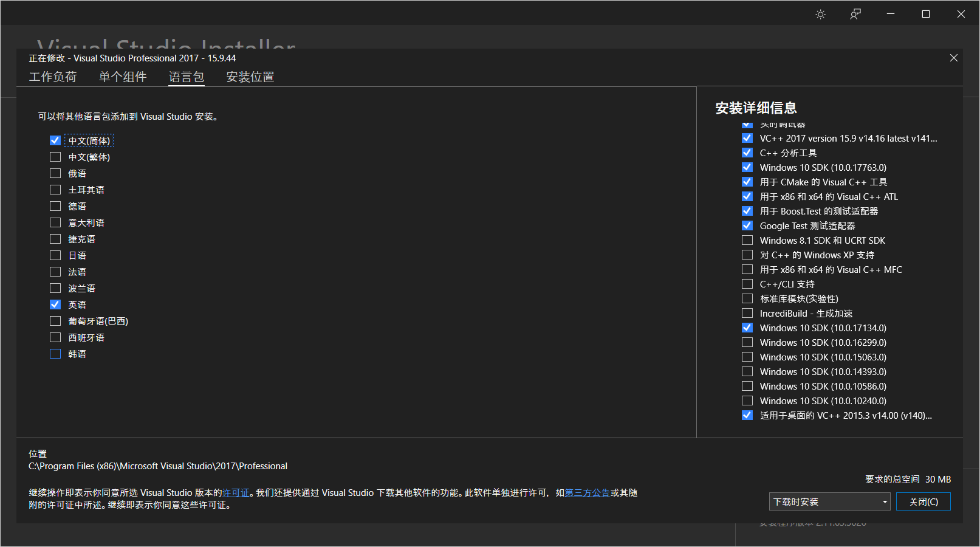Enable 对 C++ 的 Windows XP 支持
Image resolution: width=980 pixels, height=547 pixels.
click(747, 255)
